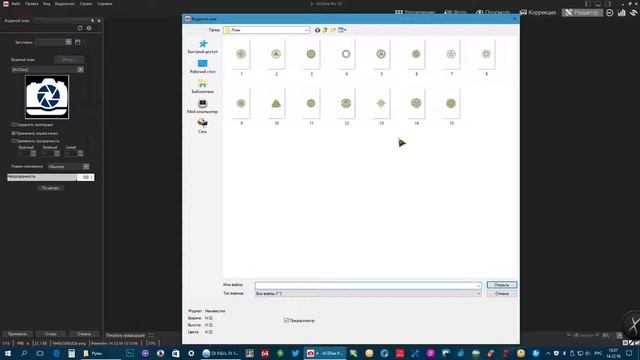Open the Quick Access location in the dialog sidebar
The image size is (640, 360).
[x=202, y=47]
